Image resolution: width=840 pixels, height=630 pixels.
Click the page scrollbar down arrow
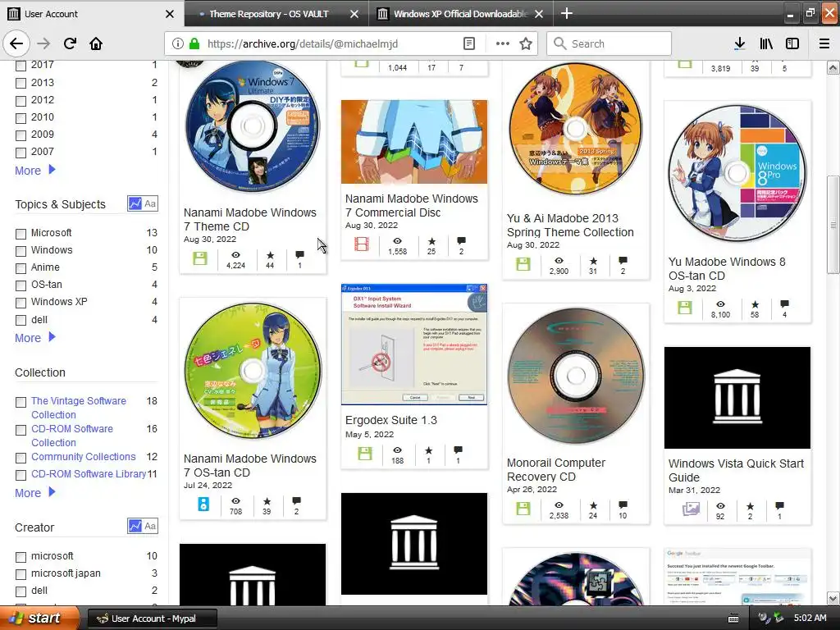tap(833, 598)
